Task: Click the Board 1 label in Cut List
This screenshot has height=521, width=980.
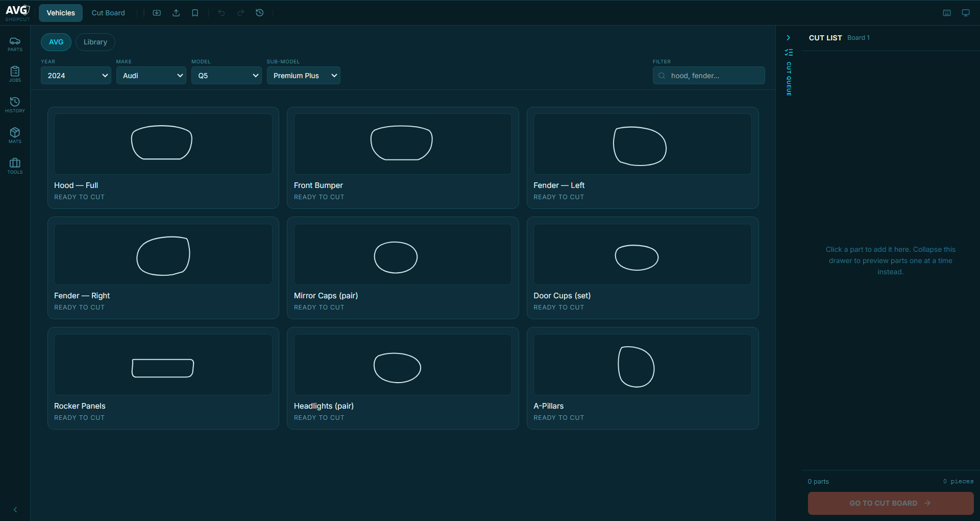Action: 859,38
